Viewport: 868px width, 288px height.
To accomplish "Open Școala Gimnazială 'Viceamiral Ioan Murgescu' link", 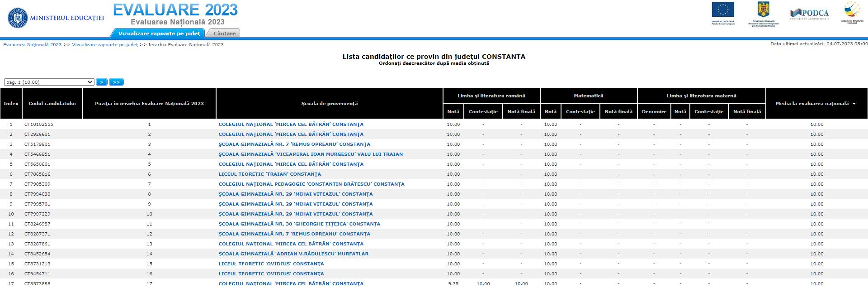I will click(x=310, y=154).
